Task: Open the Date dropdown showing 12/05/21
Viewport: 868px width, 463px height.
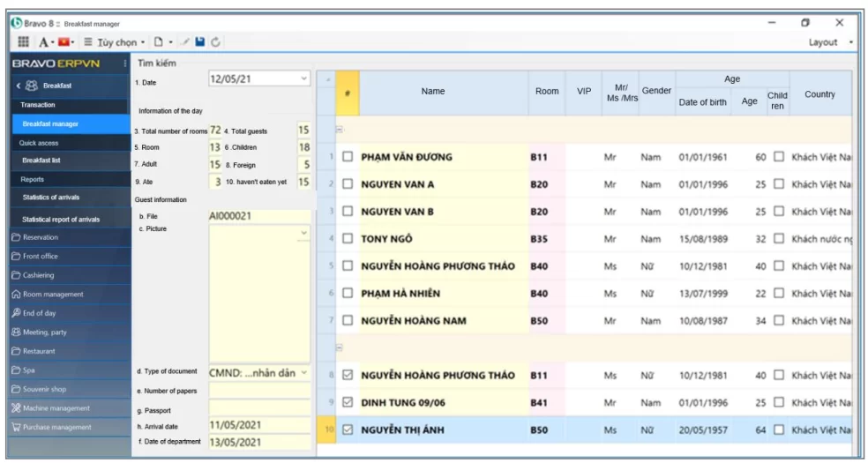Action: tap(304, 79)
